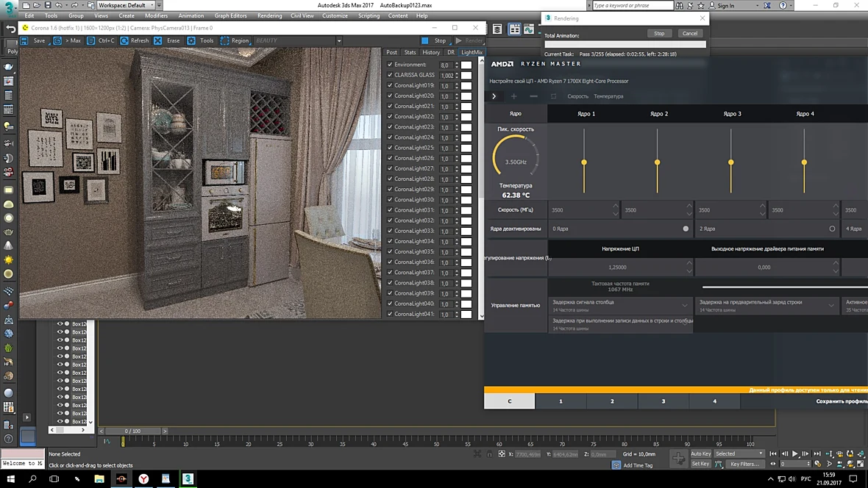Click the large undo arrow on main toolbar
Screen dimensions: 868x488
10,29
